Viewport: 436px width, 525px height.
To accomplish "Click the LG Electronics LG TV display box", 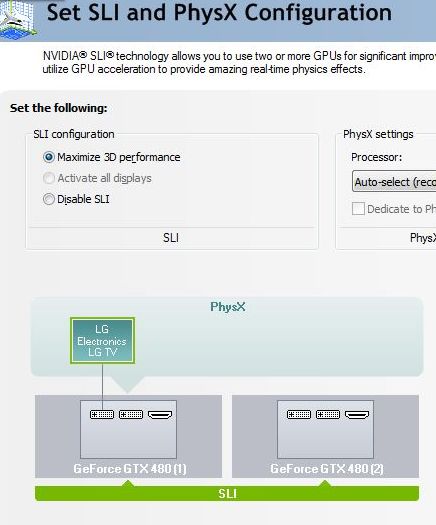I will click(x=102, y=340).
